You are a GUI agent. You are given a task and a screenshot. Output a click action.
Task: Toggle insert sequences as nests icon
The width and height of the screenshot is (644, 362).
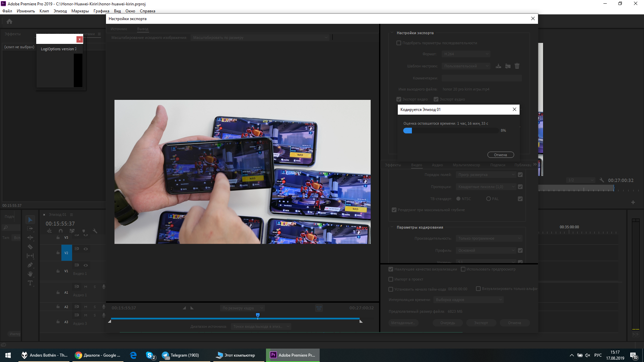[x=49, y=231]
